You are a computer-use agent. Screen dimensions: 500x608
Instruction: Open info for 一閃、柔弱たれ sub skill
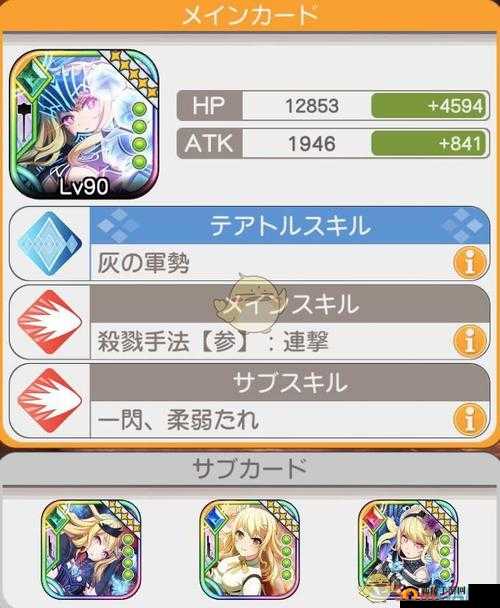point(469,420)
